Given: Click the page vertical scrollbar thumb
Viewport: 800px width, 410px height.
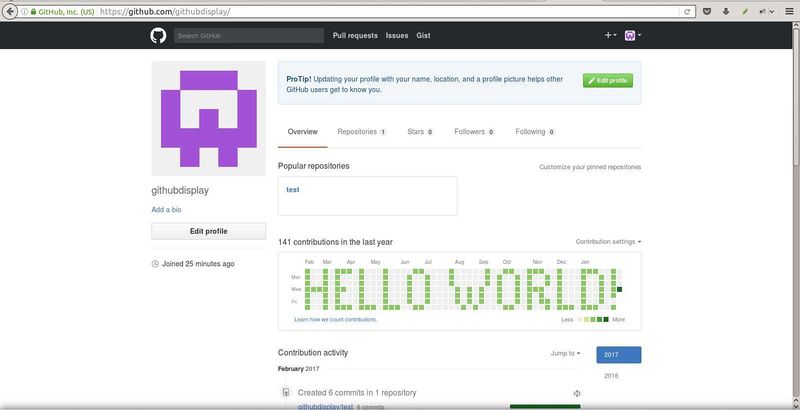Looking at the screenshot, I should pos(795,95).
